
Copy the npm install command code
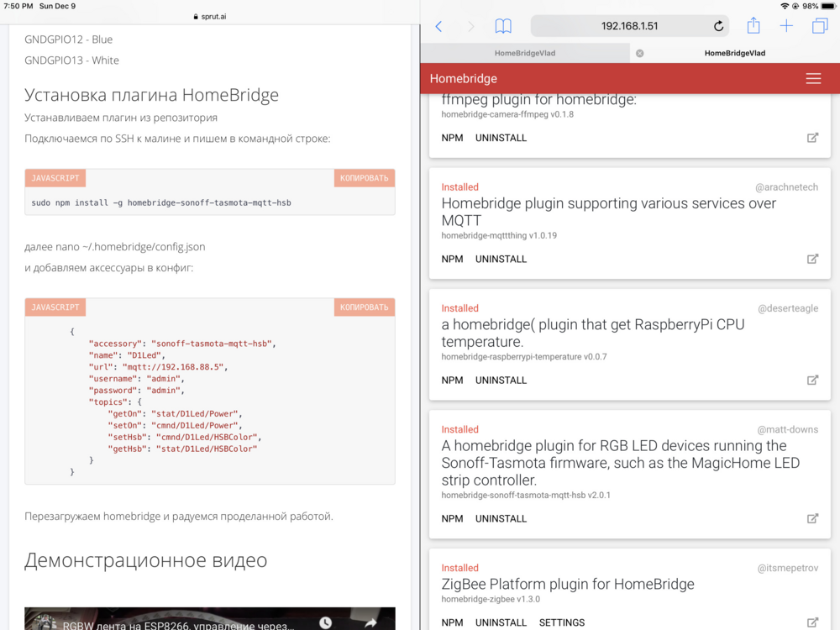pyautogui.click(x=365, y=178)
